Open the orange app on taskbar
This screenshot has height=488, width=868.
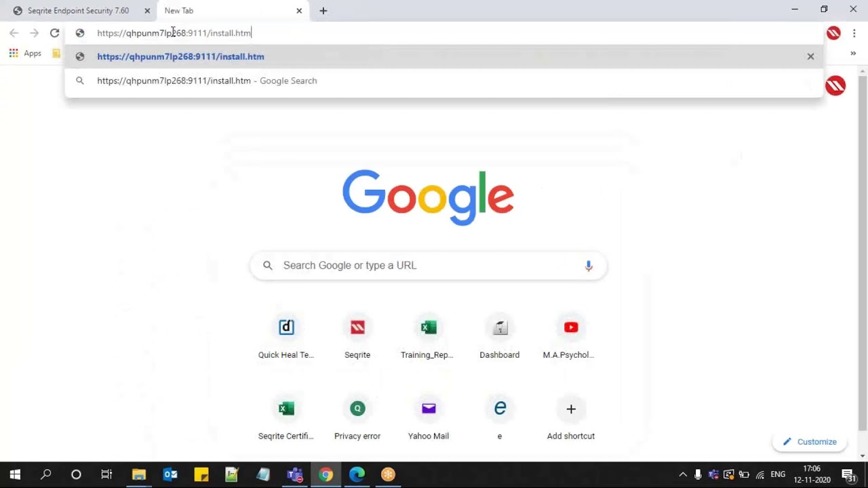pos(388,474)
